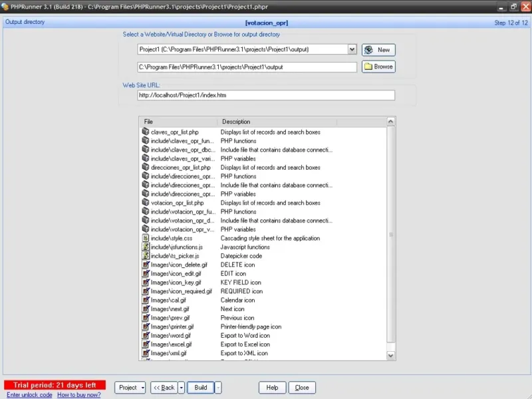Screen dimensions: 532x399
Task: Click the 'Export to Word icon' description
Action: pos(245,335)
